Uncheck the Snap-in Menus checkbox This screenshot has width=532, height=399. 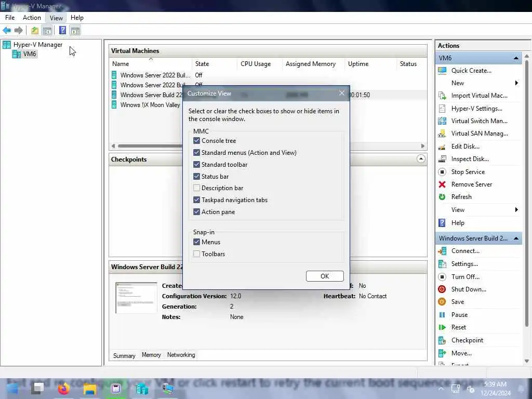pos(196,242)
